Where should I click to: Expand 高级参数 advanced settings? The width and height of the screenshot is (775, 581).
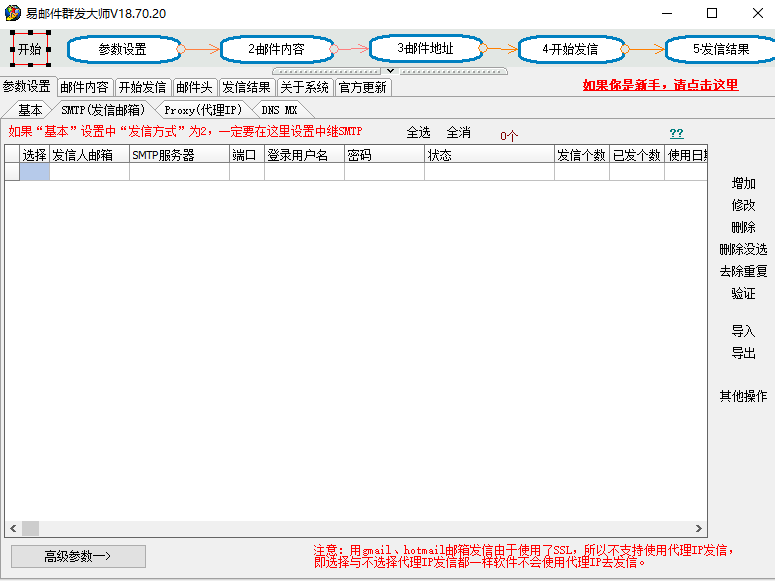(78, 556)
